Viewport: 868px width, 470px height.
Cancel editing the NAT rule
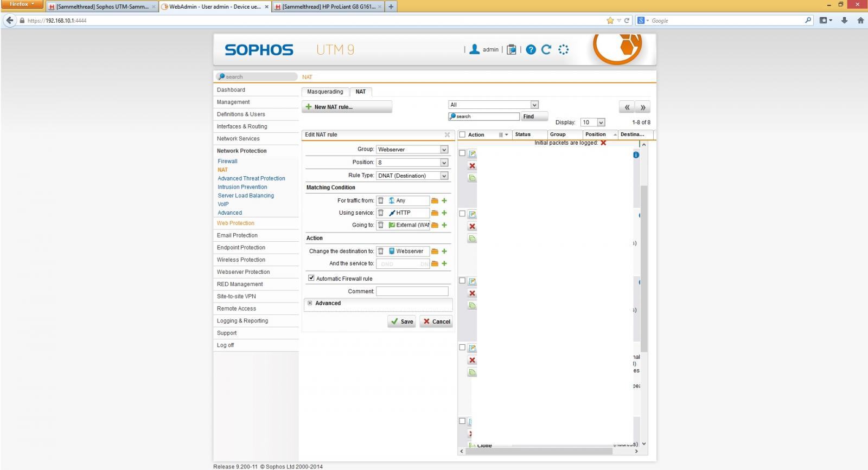436,321
